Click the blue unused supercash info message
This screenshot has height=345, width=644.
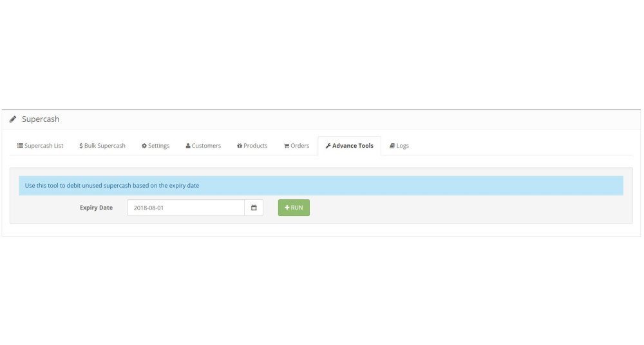321,186
